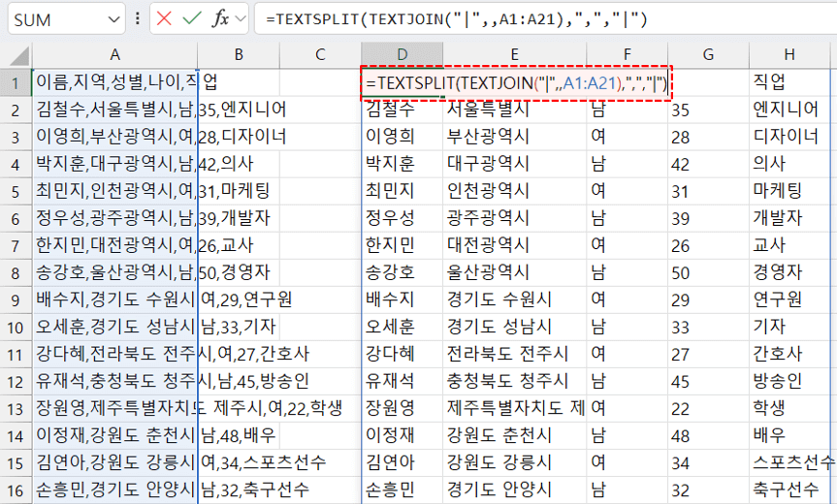Expand the Name Box dropdown showing SUM
This screenshot has height=504, width=837.
point(113,19)
